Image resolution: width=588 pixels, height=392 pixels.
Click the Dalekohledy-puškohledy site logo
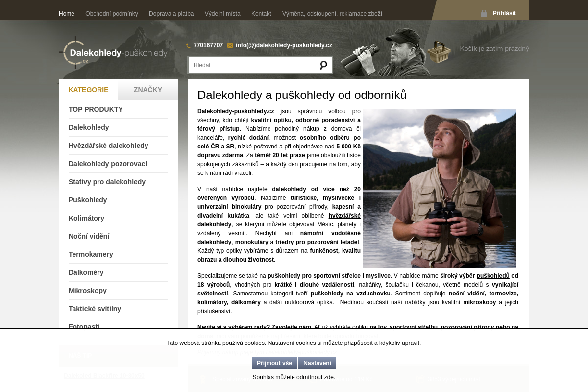[113, 53]
